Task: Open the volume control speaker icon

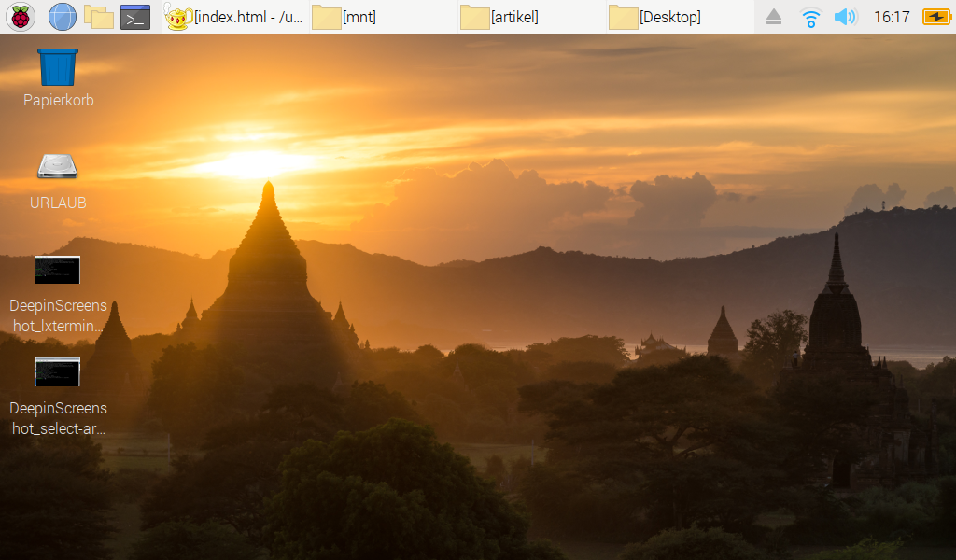Action: (x=845, y=17)
